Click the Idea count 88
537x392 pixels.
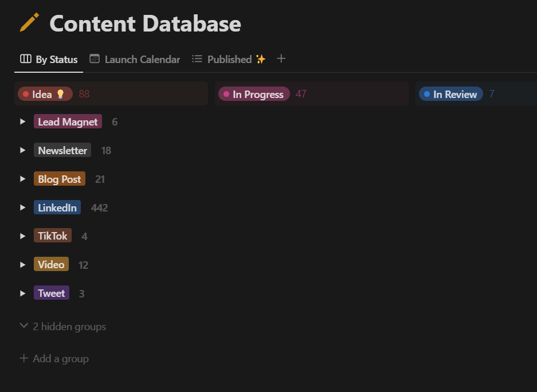(x=84, y=94)
